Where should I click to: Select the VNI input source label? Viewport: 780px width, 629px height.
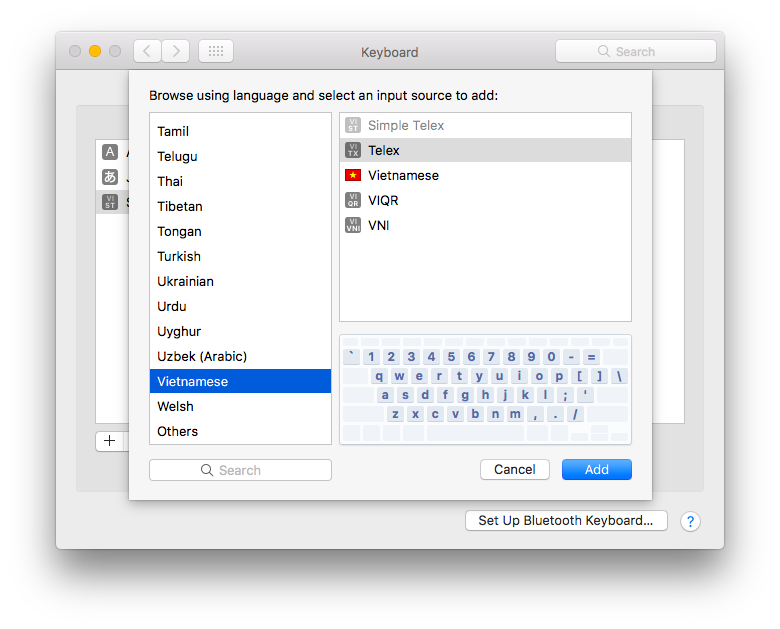379,225
